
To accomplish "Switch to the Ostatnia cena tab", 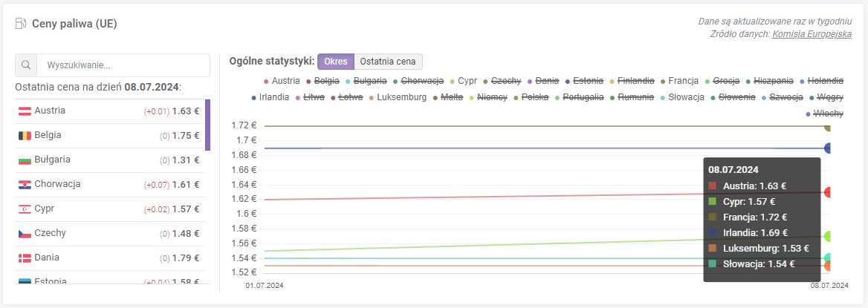I will tap(387, 62).
